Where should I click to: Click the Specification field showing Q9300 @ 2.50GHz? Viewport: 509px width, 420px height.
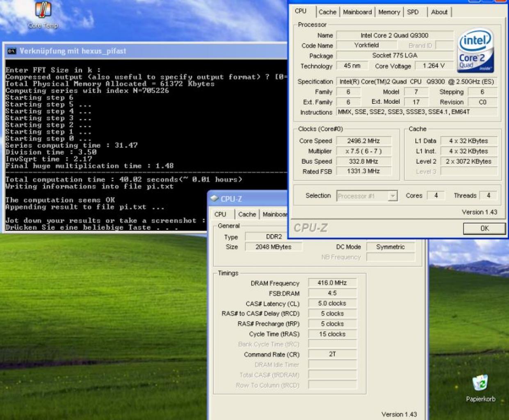click(x=417, y=82)
